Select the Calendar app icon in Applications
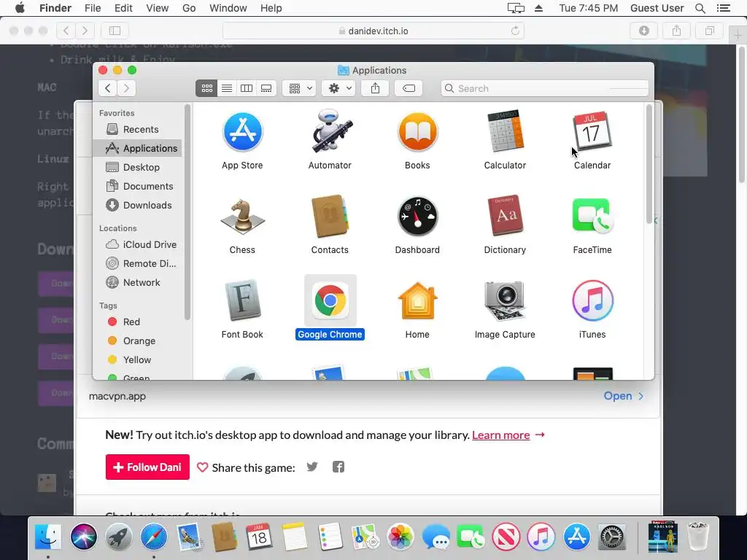 (x=592, y=132)
